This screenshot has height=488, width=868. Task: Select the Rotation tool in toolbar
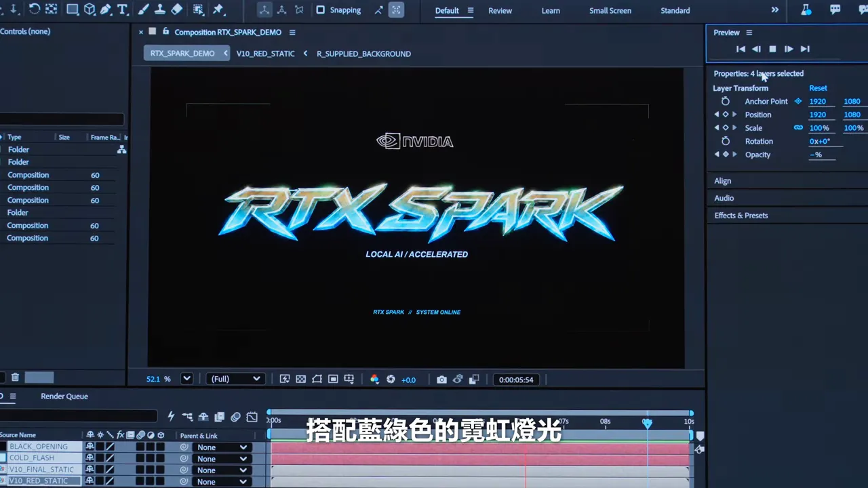coord(34,9)
